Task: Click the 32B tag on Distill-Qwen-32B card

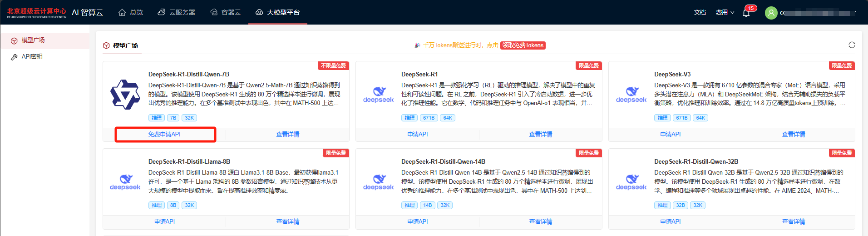Action: pos(681,205)
